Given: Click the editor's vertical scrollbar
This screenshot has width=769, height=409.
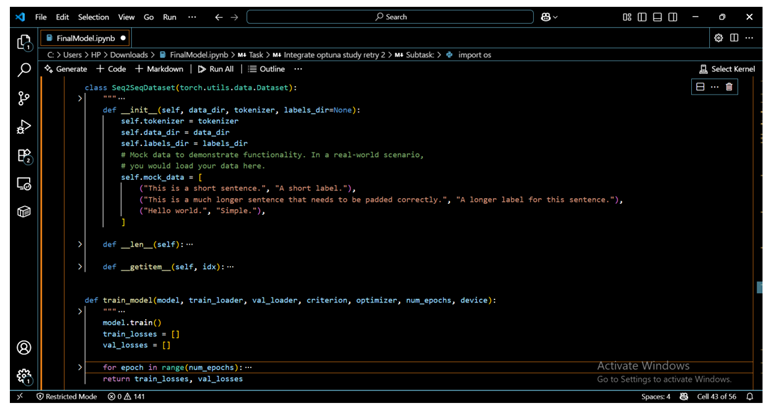Looking at the screenshot, I should [759, 287].
